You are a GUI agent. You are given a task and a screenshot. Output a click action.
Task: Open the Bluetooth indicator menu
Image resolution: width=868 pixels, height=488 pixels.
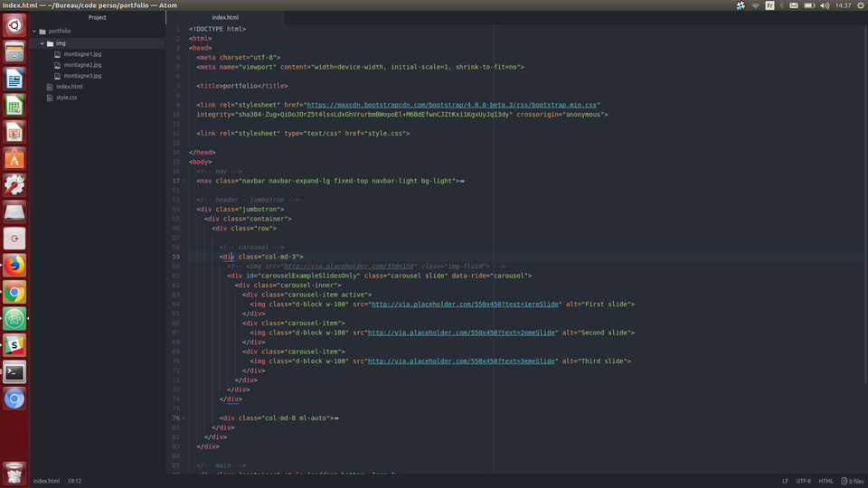tap(781, 5)
